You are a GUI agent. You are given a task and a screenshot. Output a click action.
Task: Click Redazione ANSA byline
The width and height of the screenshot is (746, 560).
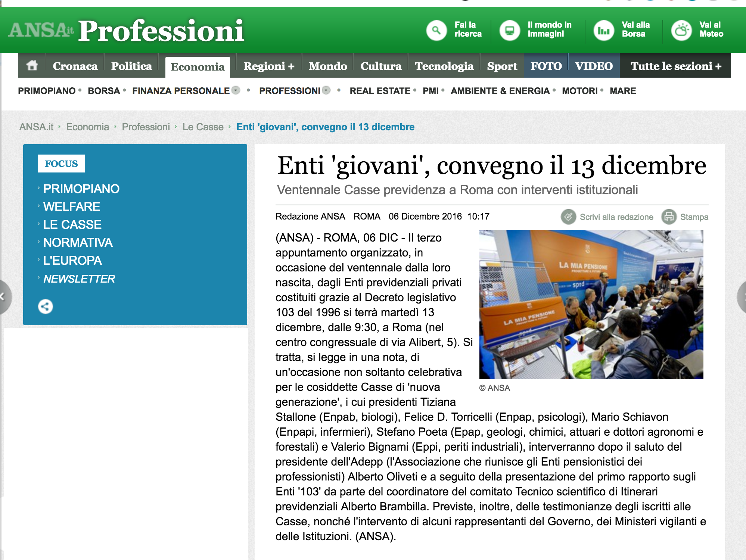tap(310, 217)
